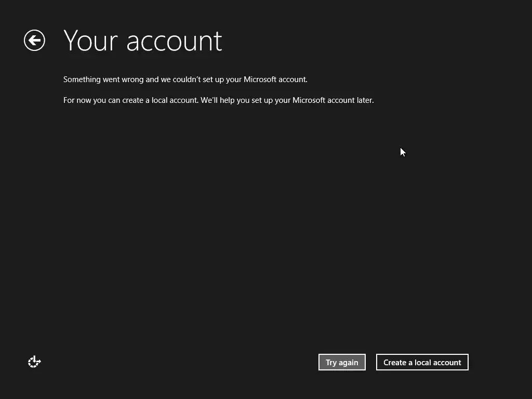
Task: Go back using the circled arrow icon
Action: click(x=35, y=41)
